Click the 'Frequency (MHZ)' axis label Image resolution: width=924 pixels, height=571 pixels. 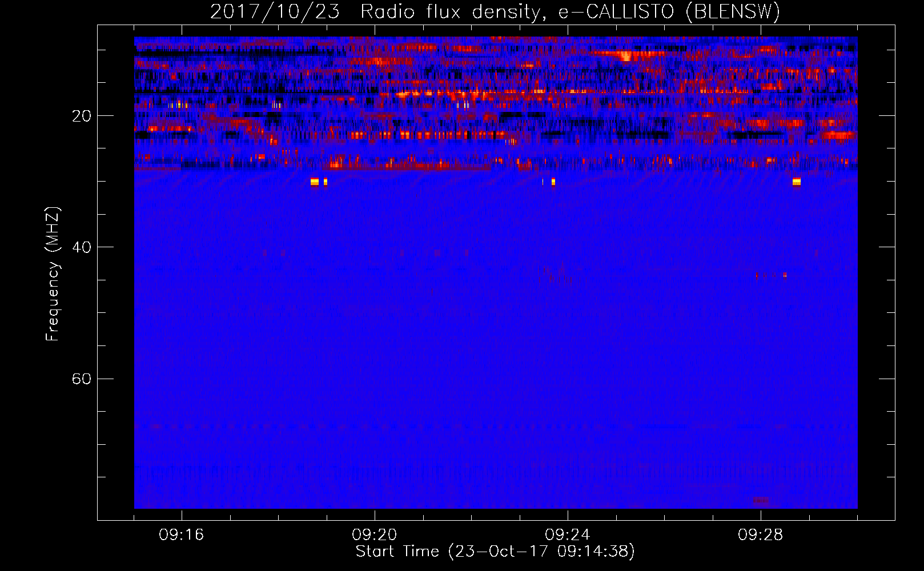[53, 274]
